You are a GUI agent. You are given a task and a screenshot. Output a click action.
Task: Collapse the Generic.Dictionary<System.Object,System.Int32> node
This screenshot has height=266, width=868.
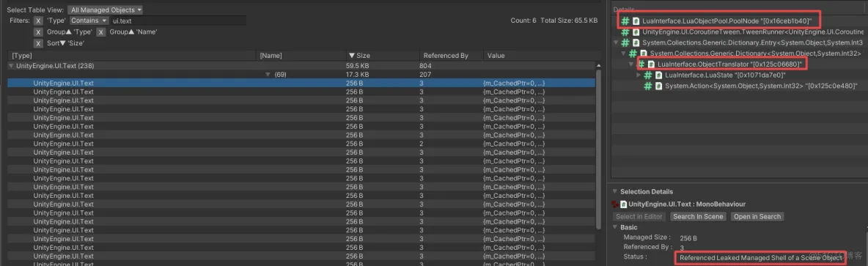623,53
